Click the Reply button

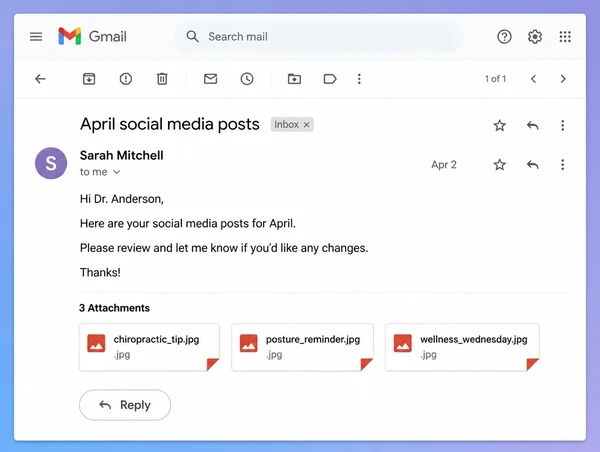(x=125, y=405)
